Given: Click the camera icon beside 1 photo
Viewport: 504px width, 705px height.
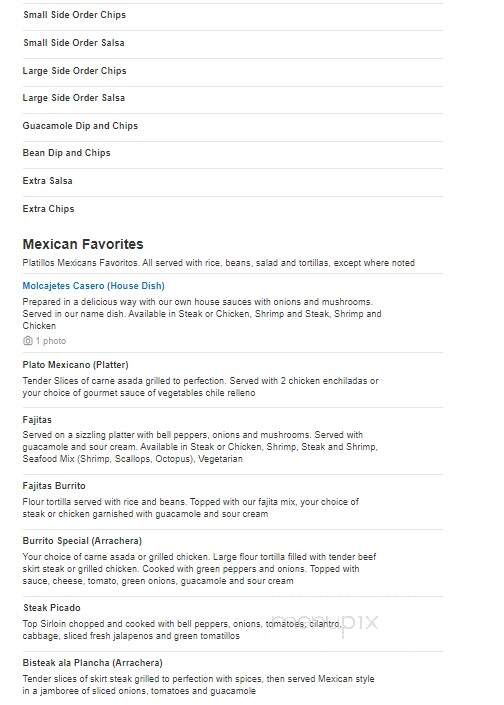Looking at the screenshot, I should (27, 341).
